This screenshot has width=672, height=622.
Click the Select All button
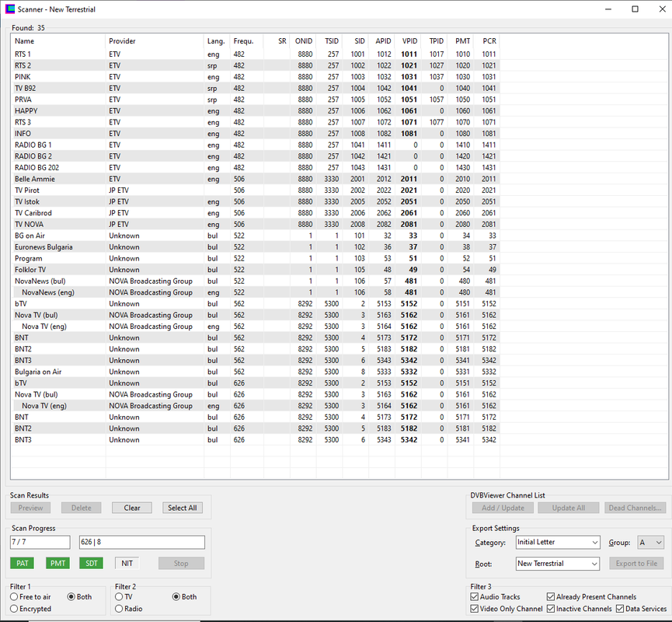(x=182, y=508)
